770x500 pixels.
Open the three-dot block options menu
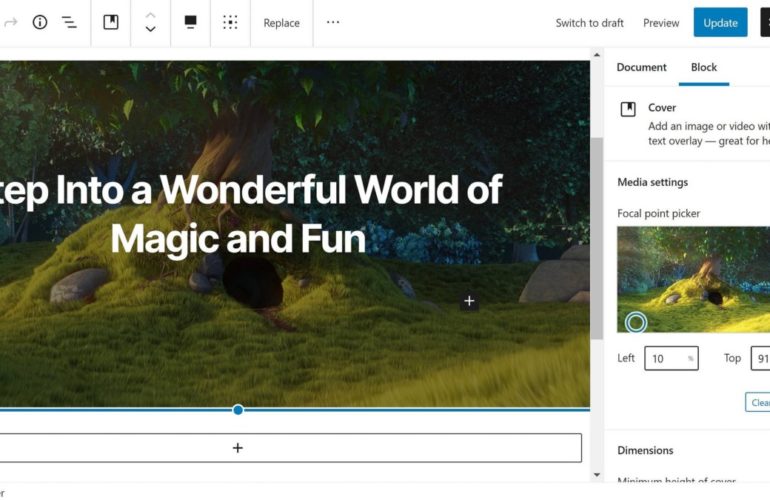pos(333,22)
